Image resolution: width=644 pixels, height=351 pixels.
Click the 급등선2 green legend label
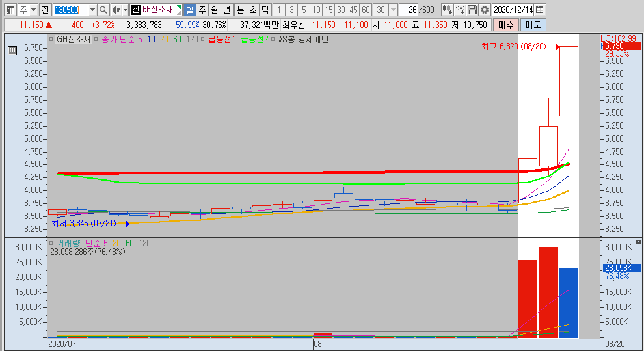(254, 40)
